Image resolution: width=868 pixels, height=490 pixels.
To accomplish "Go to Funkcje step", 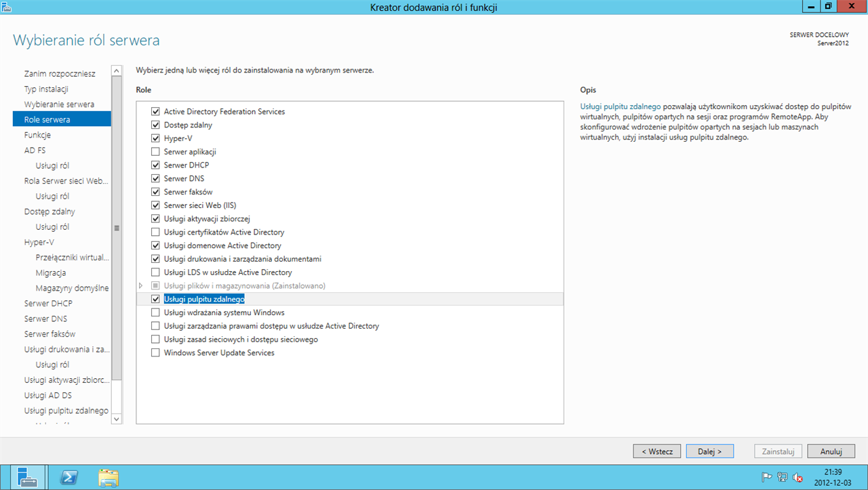I will pos(37,135).
